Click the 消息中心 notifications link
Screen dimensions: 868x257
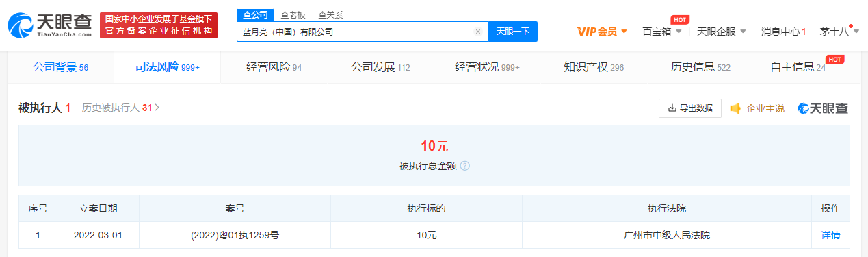(x=784, y=32)
